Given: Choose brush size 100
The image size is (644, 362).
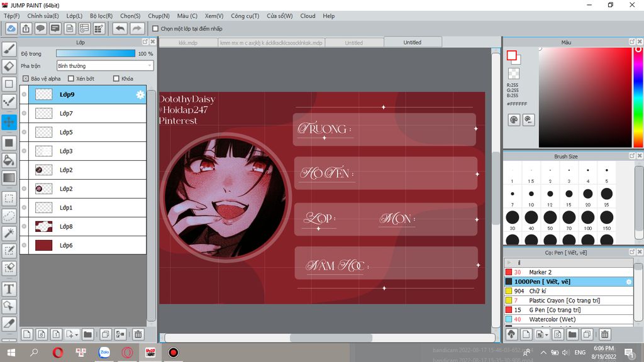Looking at the screenshot, I should coord(588,217).
